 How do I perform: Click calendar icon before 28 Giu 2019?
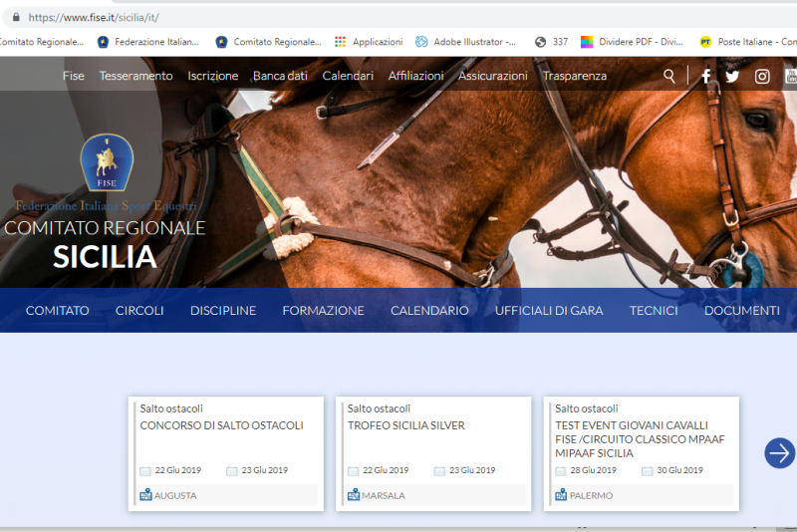[x=561, y=471]
